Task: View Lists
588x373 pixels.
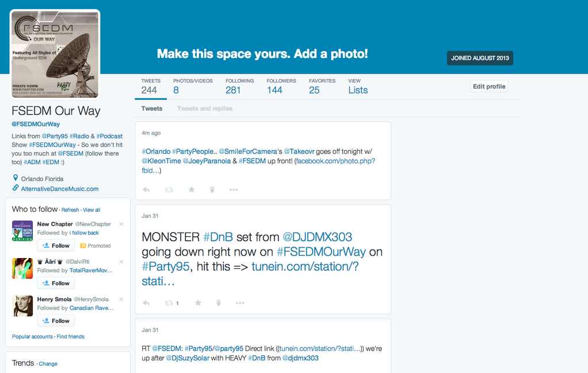Action: point(358,87)
